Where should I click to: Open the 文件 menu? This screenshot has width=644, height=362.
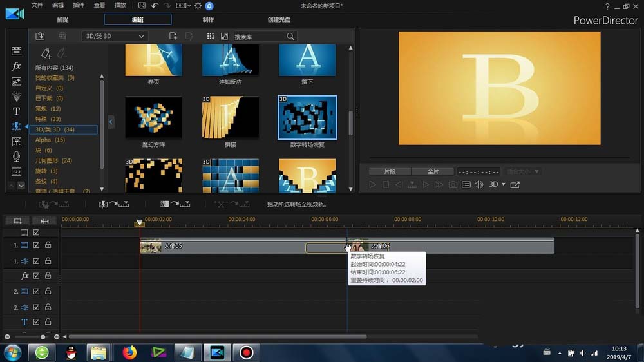[37, 5]
